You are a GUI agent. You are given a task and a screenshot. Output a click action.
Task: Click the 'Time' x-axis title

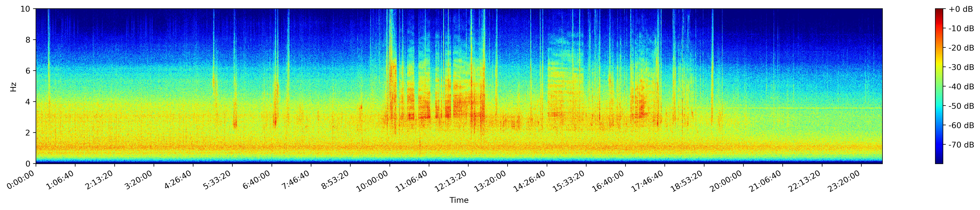[459, 200]
